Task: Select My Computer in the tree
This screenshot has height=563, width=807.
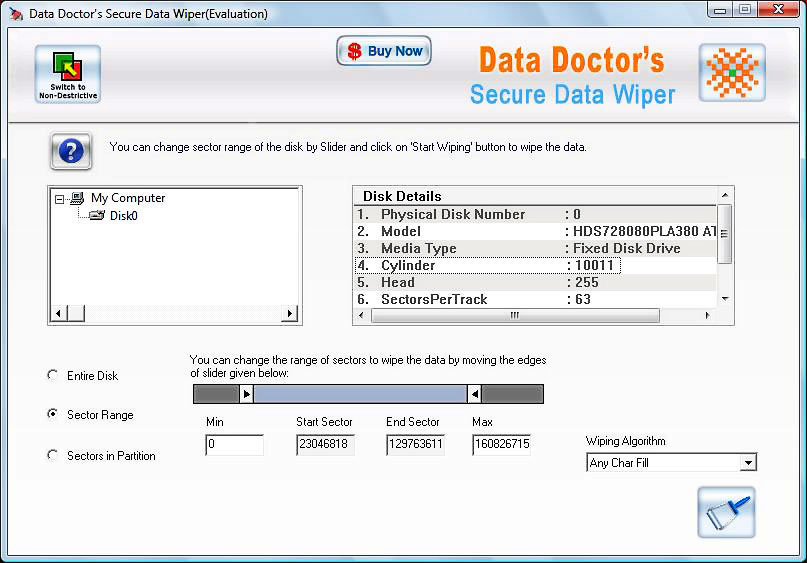Action: point(128,198)
